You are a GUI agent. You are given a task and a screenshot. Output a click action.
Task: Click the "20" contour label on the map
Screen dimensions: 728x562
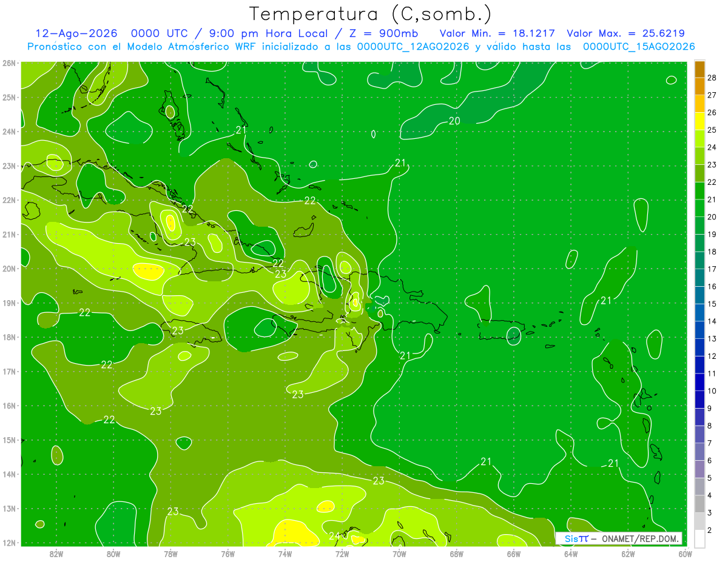click(454, 121)
